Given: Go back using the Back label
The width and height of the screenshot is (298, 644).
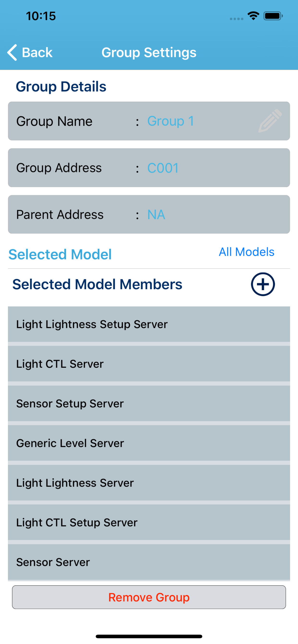Looking at the screenshot, I should click(x=37, y=52).
